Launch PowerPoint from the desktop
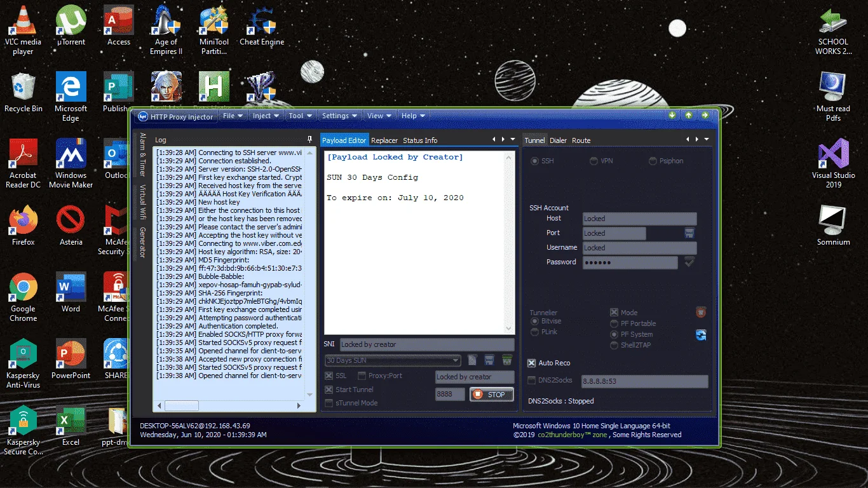The height and width of the screenshot is (488, 868). (71, 359)
